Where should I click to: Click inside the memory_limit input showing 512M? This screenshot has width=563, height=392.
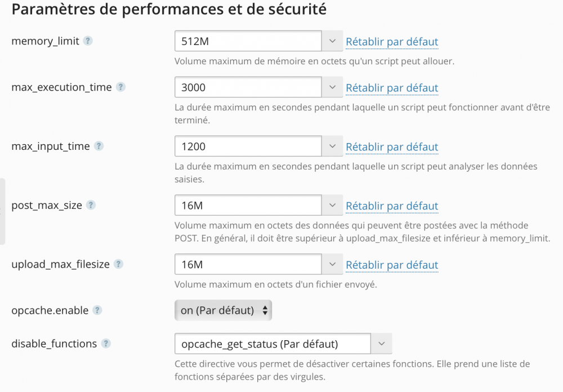click(248, 41)
